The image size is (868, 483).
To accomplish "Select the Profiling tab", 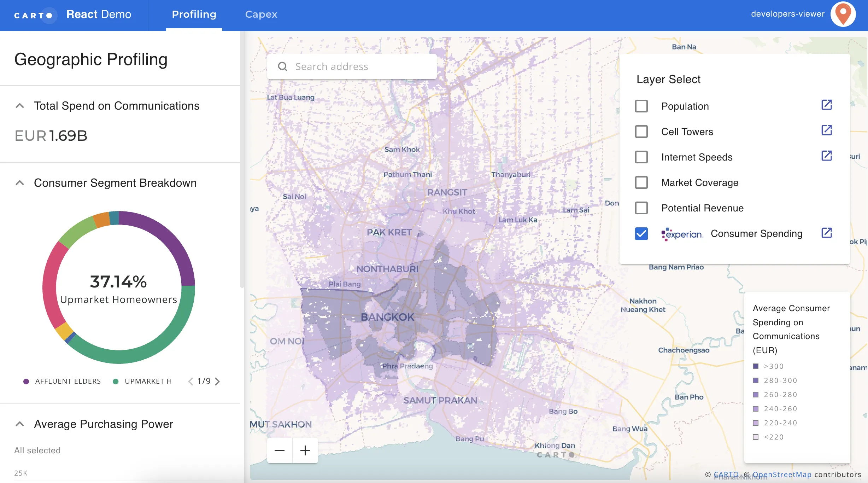I will coord(194,14).
